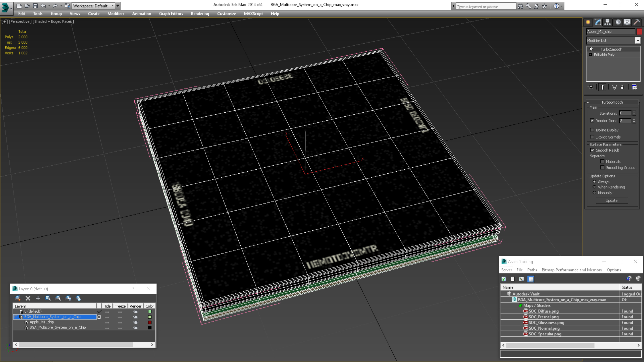Make unique modifier icon
Image resolution: width=644 pixels, height=362 pixels.
pos(614,87)
